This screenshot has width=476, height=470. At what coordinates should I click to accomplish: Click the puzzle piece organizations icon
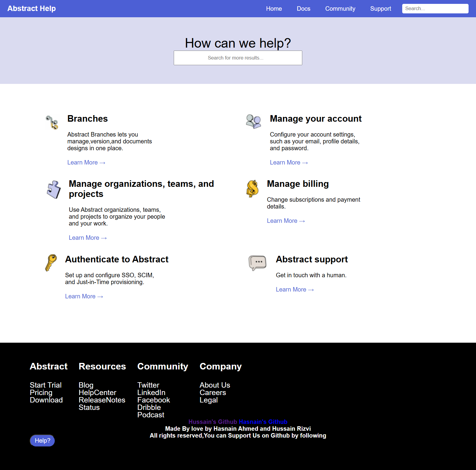tap(54, 189)
